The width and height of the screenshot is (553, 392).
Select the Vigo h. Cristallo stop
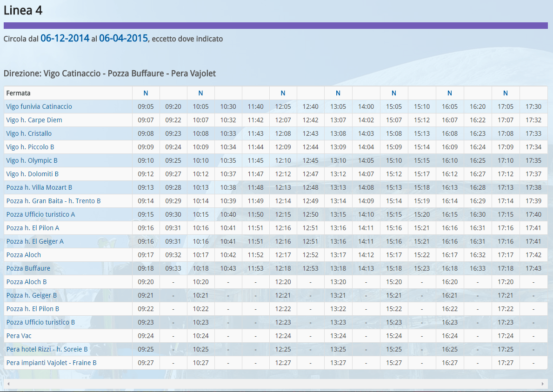pyautogui.click(x=29, y=133)
